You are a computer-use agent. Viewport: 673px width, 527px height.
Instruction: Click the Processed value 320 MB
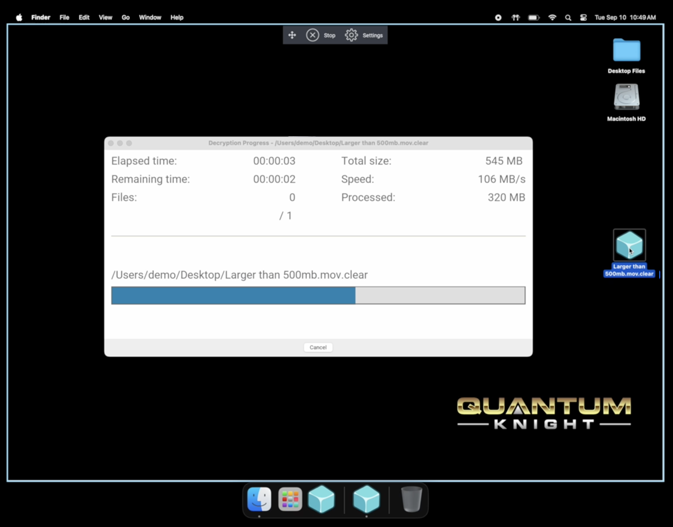coord(506,197)
